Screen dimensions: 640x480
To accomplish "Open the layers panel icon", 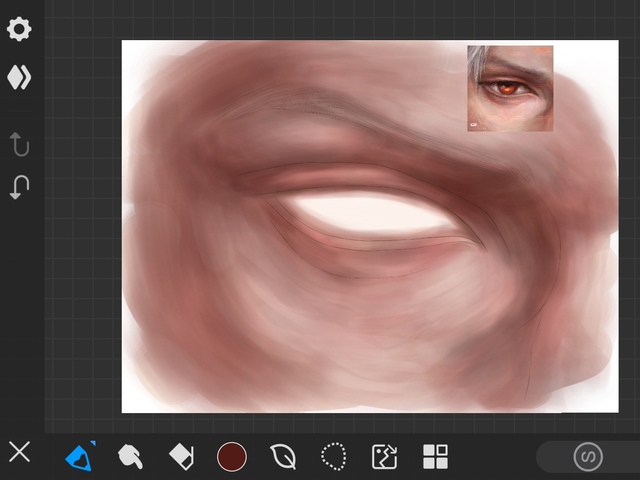I will tap(19, 78).
